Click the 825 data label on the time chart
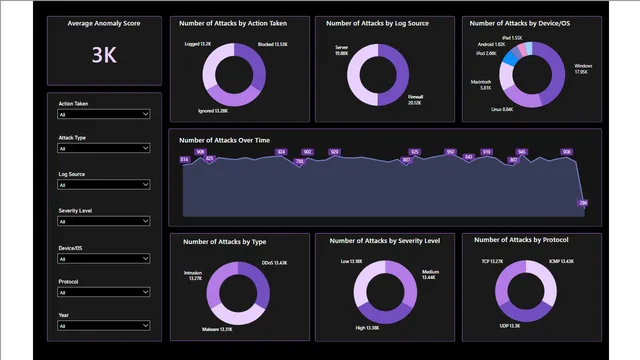The image size is (640, 360). pyautogui.click(x=210, y=158)
